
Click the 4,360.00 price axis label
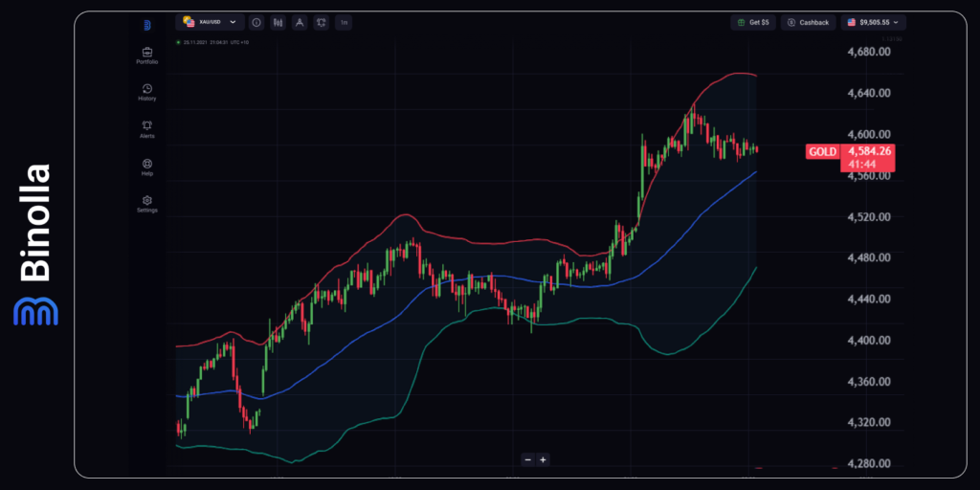pos(867,382)
